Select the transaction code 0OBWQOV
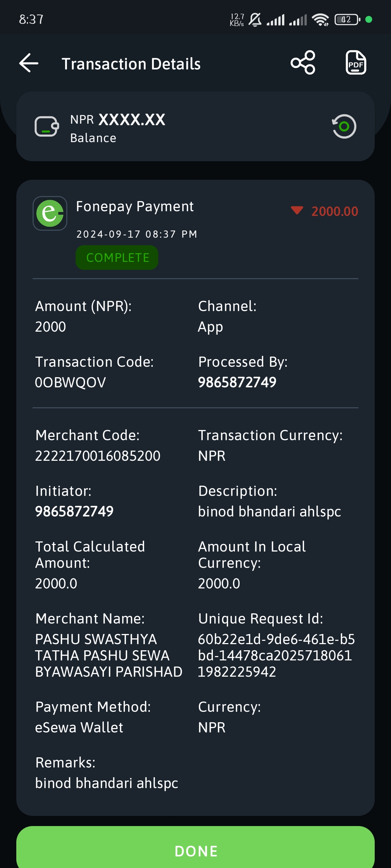This screenshot has height=868, width=391. pyautogui.click(x=70, y=382)
